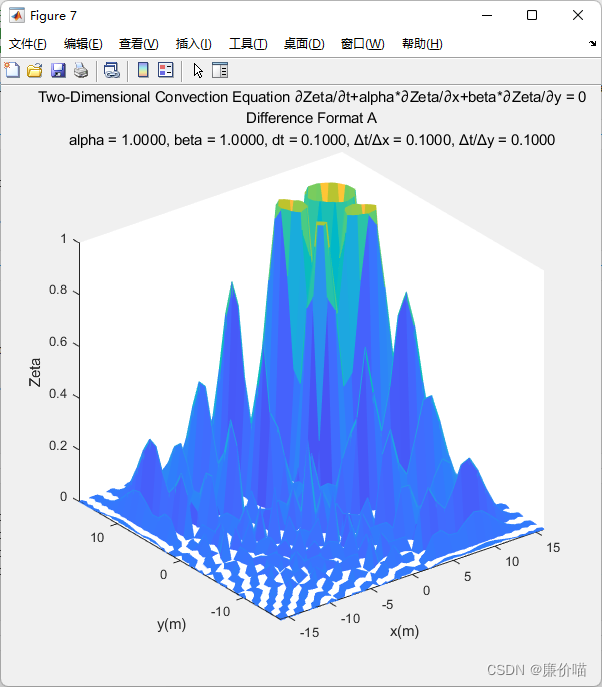Click the MATLAB logo in the title bar

17,16
